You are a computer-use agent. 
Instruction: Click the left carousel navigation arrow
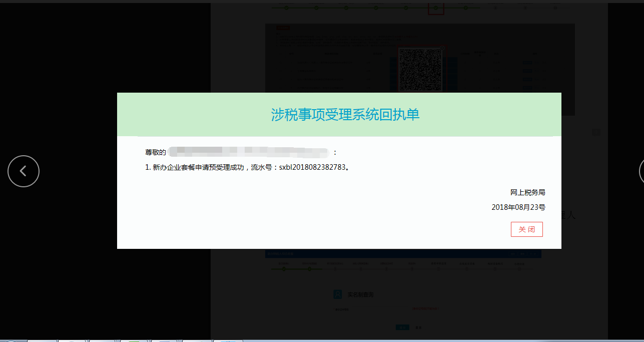(24, 171)
